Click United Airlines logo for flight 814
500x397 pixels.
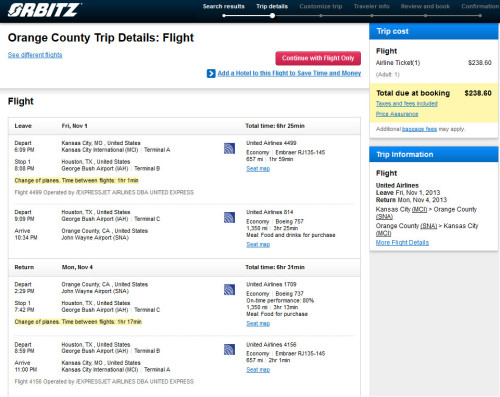(x=229, y=217)
